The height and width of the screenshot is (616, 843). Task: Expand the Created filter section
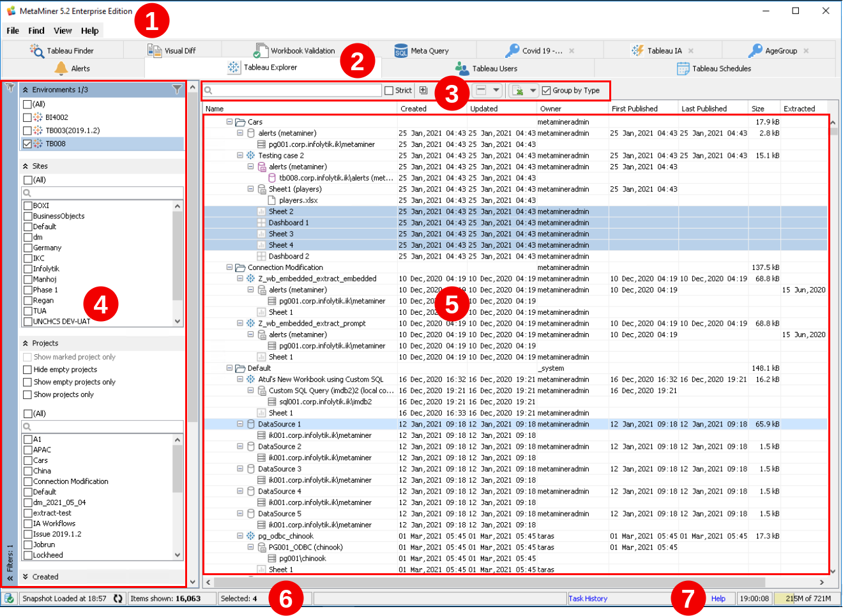26,576
